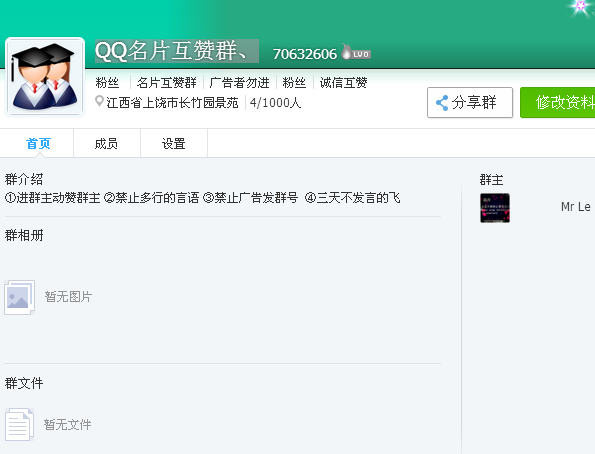595x454 pixels.
Task: Click the 广告者勿进 tag
Action: pos(239,82)
